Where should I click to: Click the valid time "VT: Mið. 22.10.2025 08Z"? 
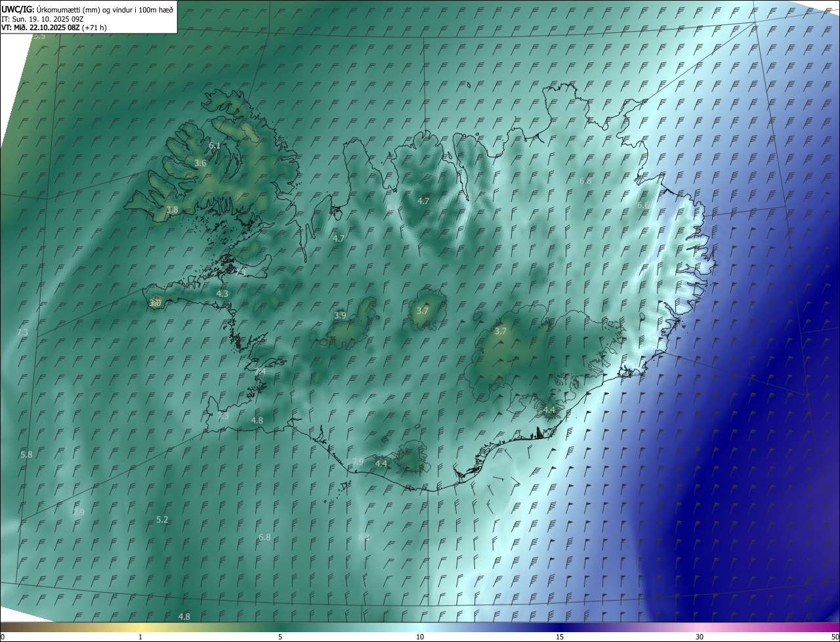(41, 28)
